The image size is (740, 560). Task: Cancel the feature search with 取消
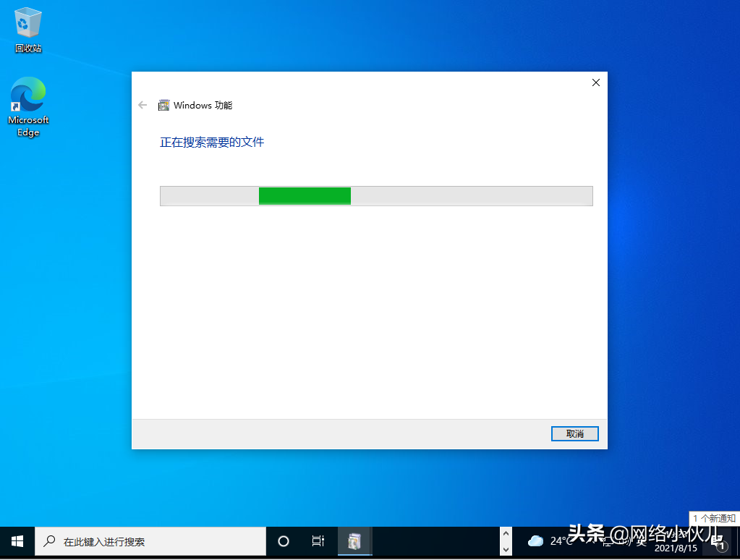tap(574, 433)
